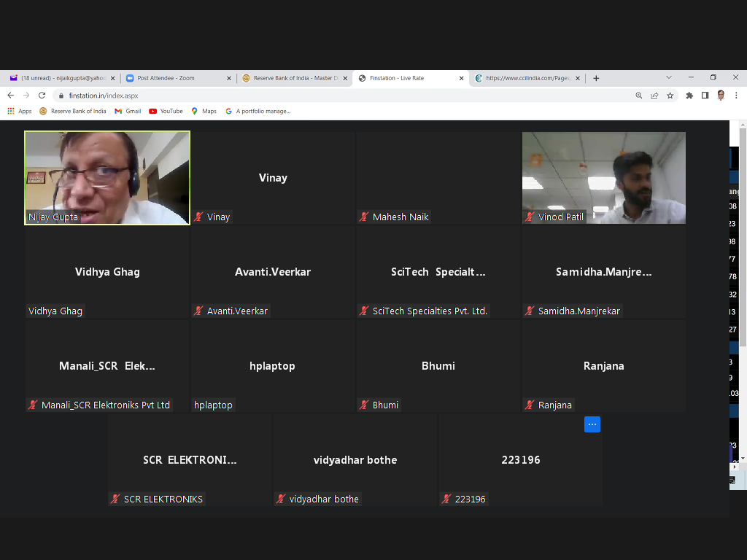This screenshot has width=747, height=560.
Task: Switch to the Reserve Bank of India tab
Action: tap(292, 78)
